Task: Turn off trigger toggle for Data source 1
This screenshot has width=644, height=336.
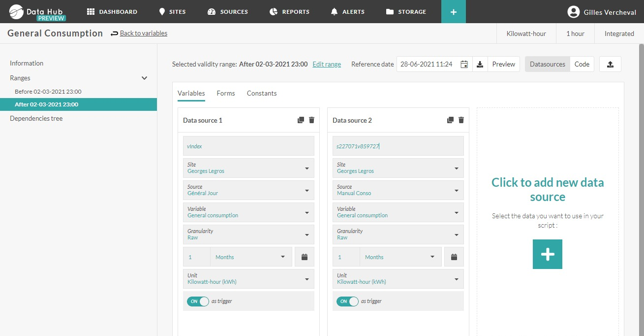Action: [x=198, y=302]
